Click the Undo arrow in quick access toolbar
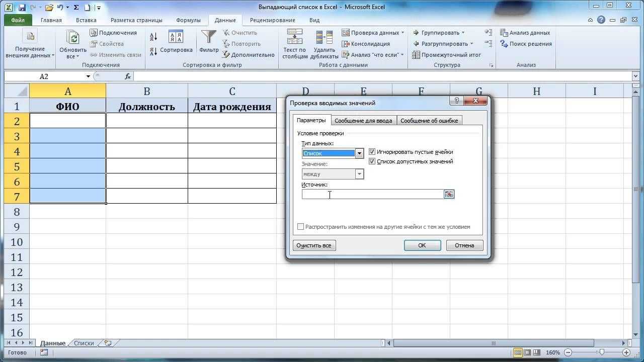Image resolution: width=644 pixels, height=362 pixels. tap(60, 8)
